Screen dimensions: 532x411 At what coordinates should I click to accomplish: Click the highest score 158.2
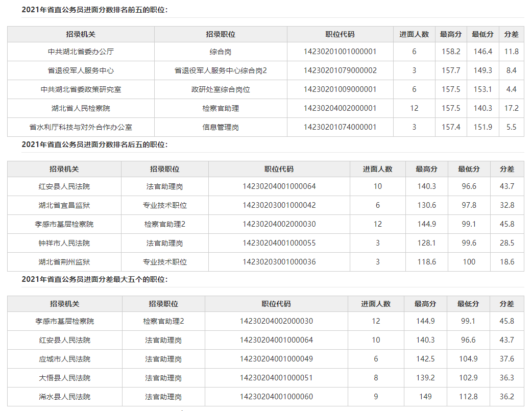click(x=451, y=52)
